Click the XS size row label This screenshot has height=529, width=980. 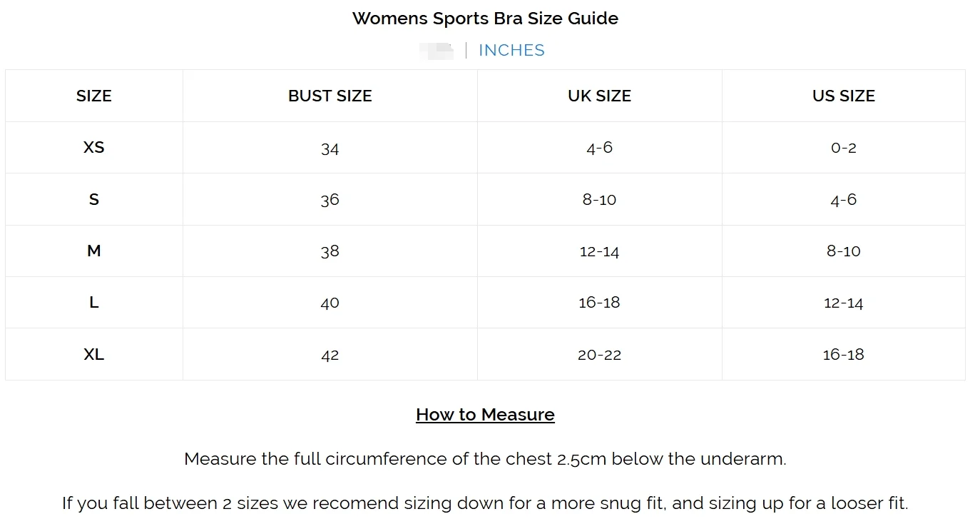click(x=94, y=147)
